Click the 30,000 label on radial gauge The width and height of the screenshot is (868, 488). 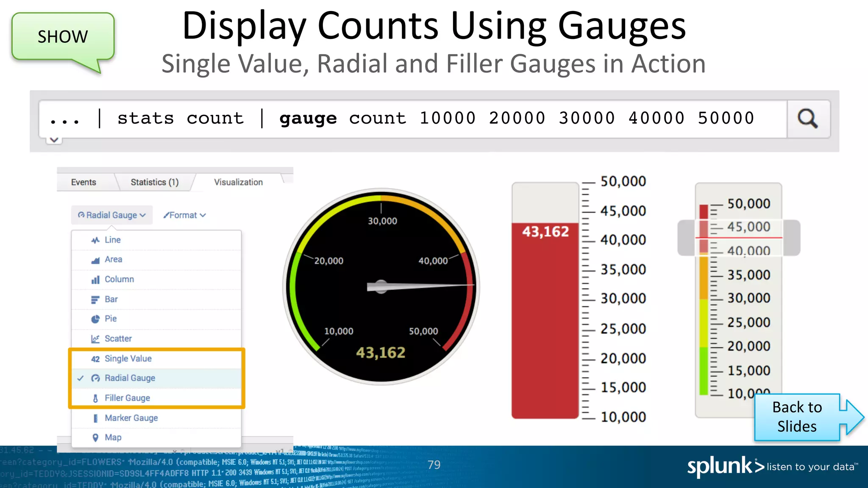click(x=382, y=221)
